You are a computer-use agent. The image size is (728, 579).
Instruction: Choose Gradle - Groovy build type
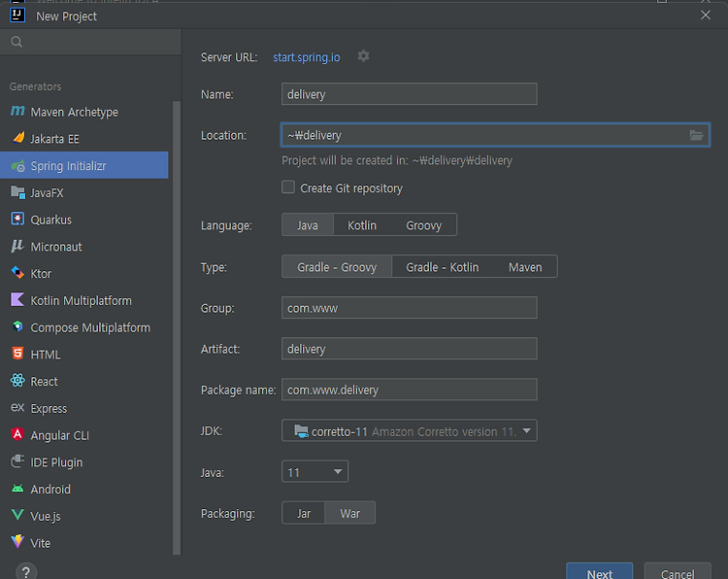point(337,267)
